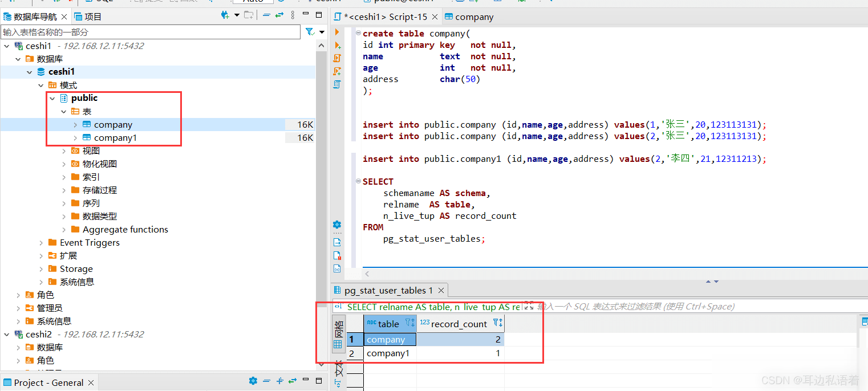Image resolution: width=868 pixels, height=391 pixels.
Task: Select the 数据类型 folder
Action: pos(100,216)
